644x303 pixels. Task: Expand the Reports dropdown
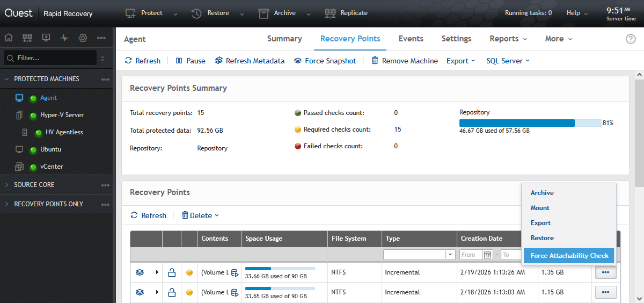508,39
